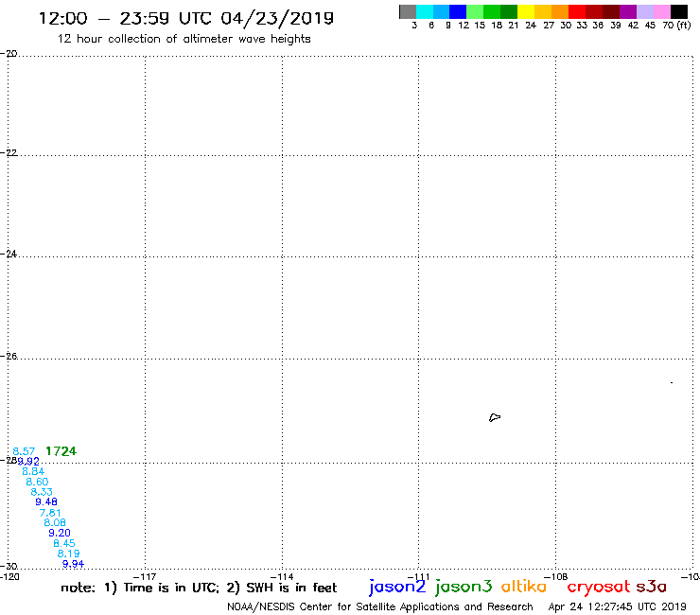Click the green pass time label 1724
The height and width of the screenshot is (615, 700).
tap(61, 451)
